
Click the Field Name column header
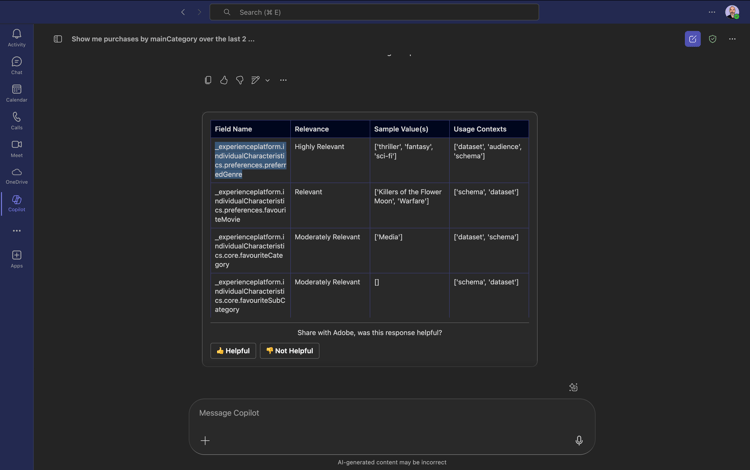click(x=250, y=129)
